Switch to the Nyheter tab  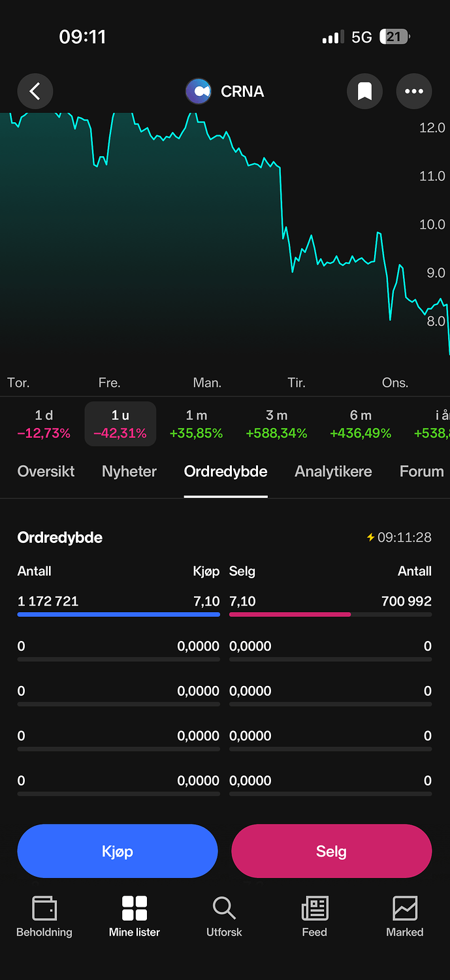(129, 472)
